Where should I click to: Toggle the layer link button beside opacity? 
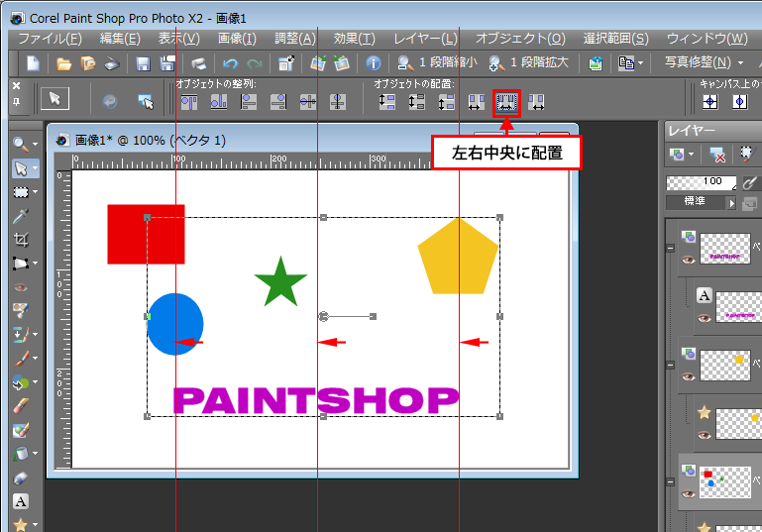point(750,183)
